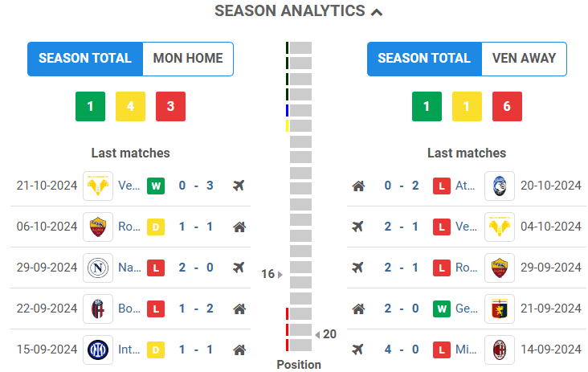Select the left Season Total tab

84,59
